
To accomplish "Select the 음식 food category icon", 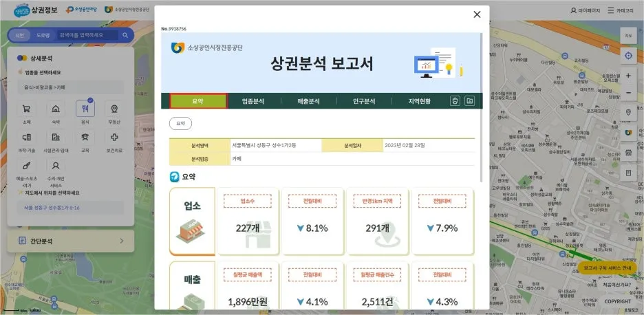I will 85,109.
